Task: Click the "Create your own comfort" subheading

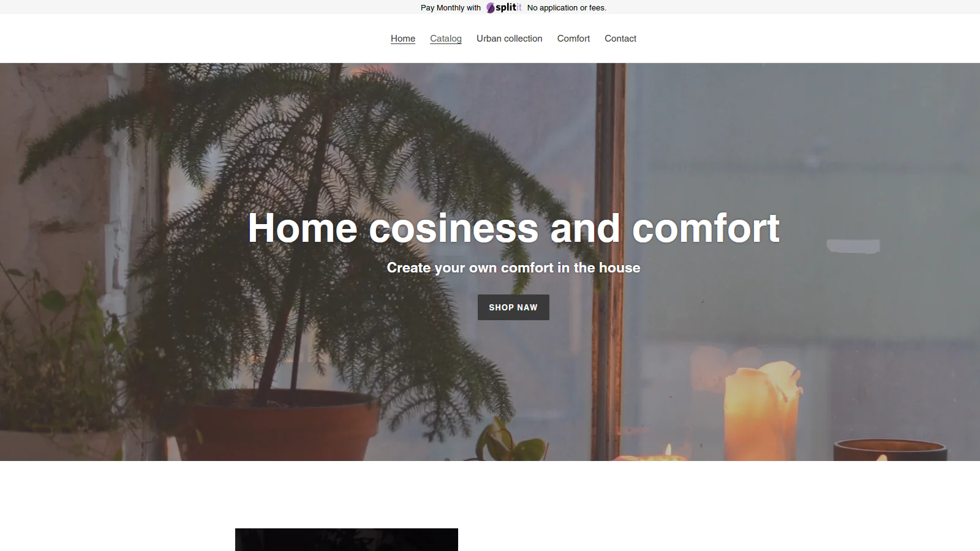Action: [513, 268]
